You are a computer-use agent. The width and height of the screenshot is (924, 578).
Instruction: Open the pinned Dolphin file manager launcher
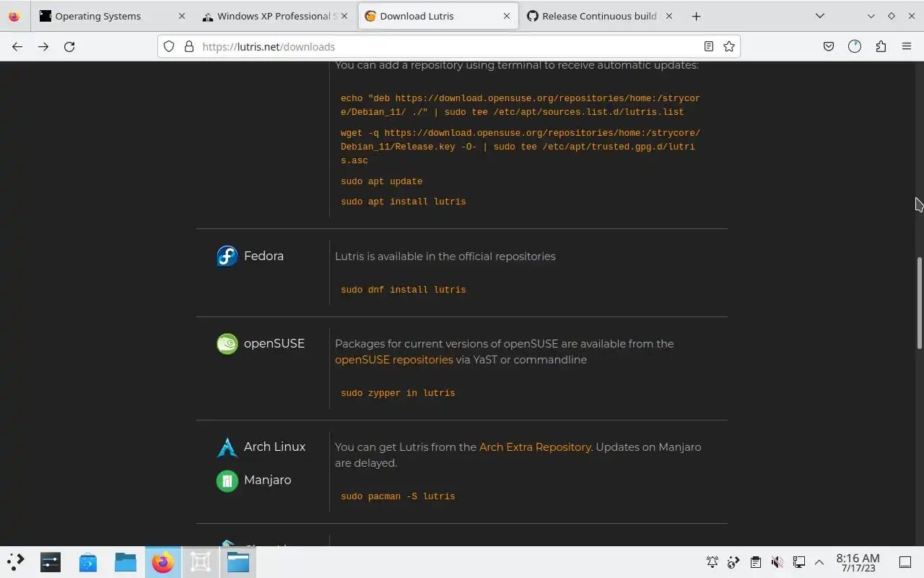coord(126,561)
